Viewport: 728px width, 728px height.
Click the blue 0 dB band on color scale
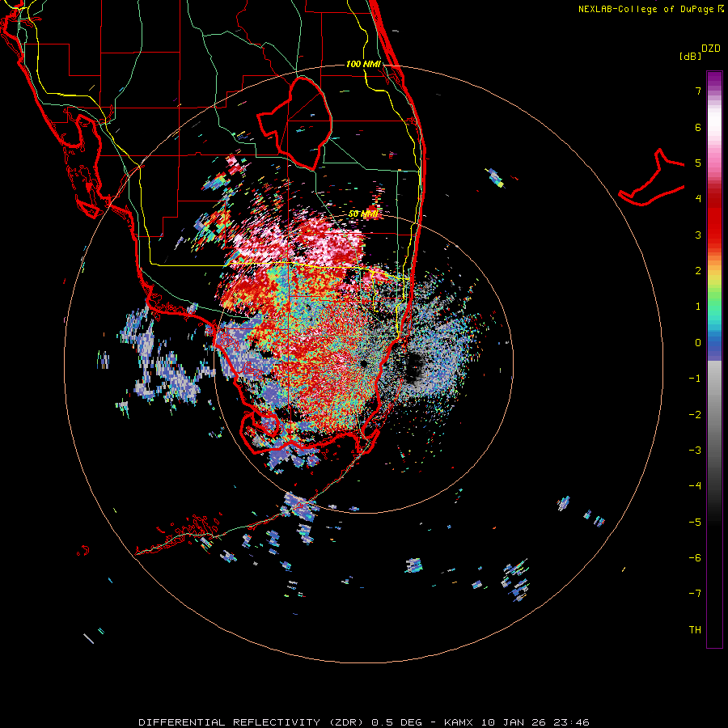click(714, 343)
